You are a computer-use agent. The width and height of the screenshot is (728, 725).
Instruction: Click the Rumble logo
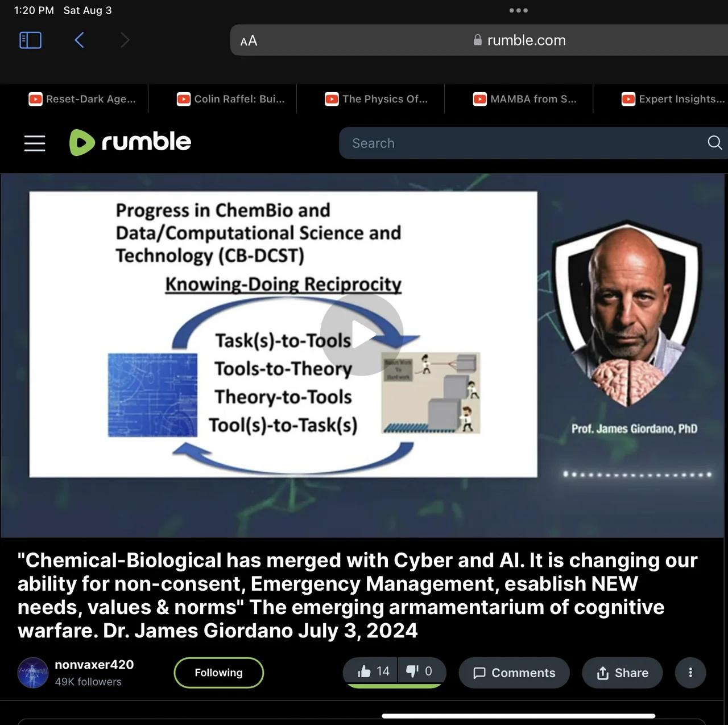[x=130, y=142]
